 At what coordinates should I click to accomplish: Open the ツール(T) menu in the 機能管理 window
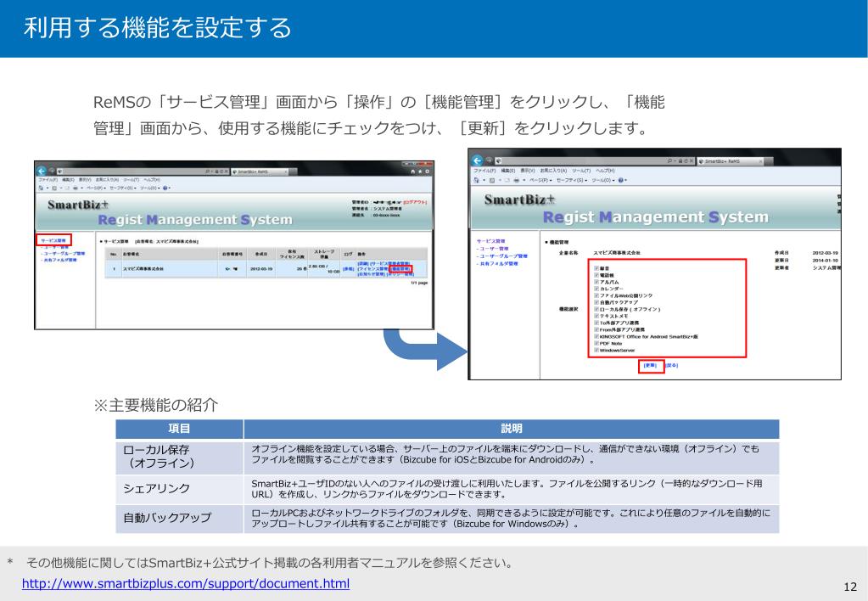click(x=581, y=171)
